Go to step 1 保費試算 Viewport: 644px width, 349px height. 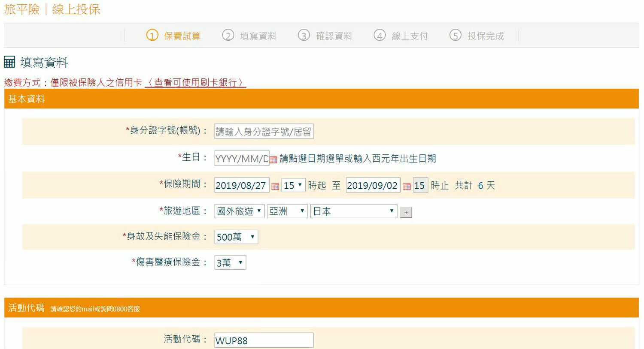173,36
